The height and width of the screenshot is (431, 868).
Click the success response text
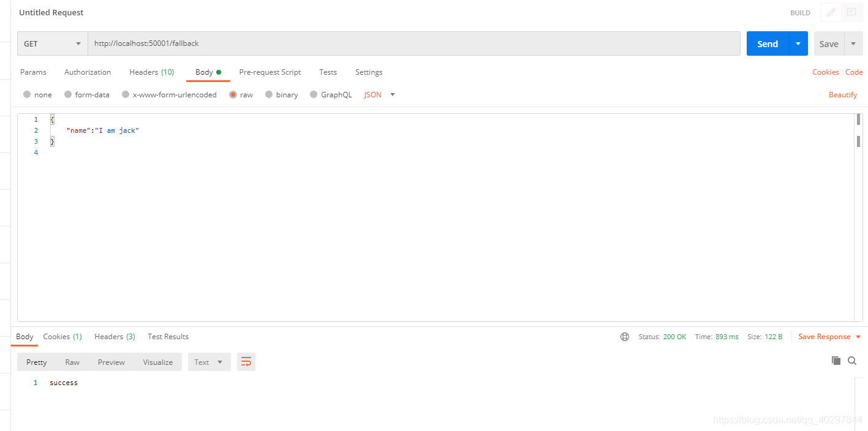tap(64, 383)
